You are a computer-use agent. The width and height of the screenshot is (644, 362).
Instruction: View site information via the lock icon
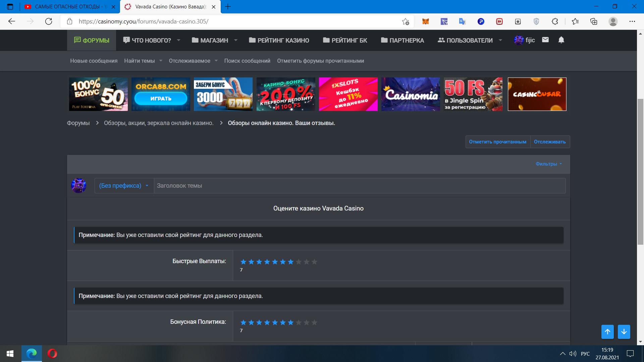[70, 21]
